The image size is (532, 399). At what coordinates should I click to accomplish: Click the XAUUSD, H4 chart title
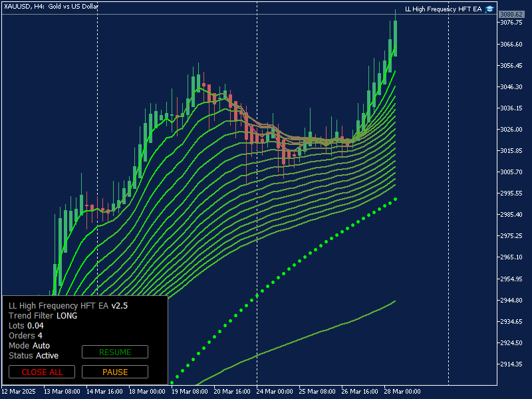(51, 6)
